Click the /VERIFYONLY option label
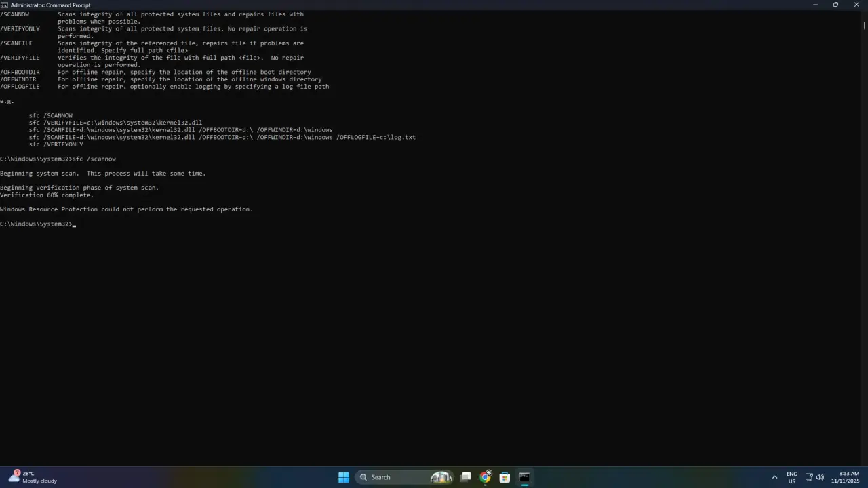 [x=20, y=28]
